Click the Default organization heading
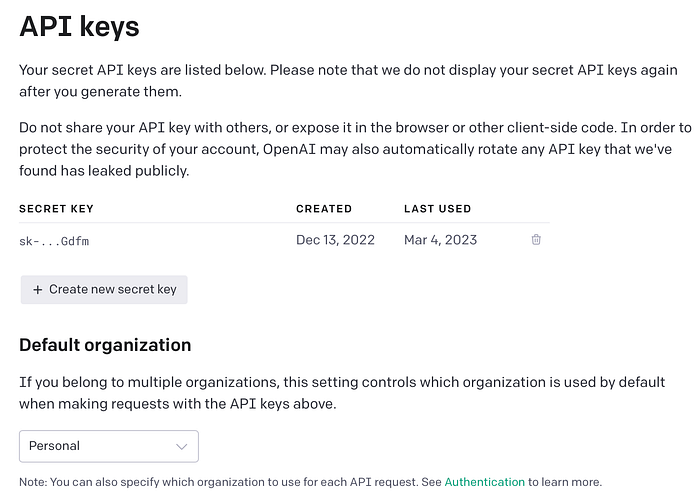The height and width of the screenshot is (504, 700). (105, 345)
